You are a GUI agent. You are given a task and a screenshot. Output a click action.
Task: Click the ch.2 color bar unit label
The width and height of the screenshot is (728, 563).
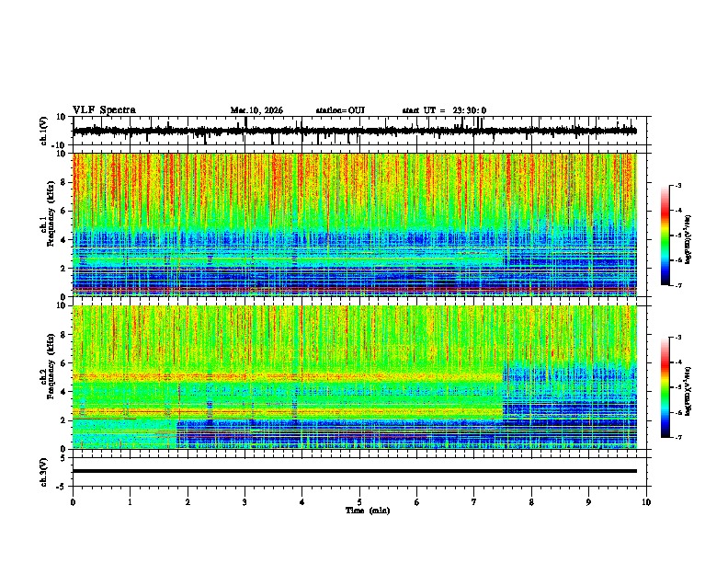688,391
